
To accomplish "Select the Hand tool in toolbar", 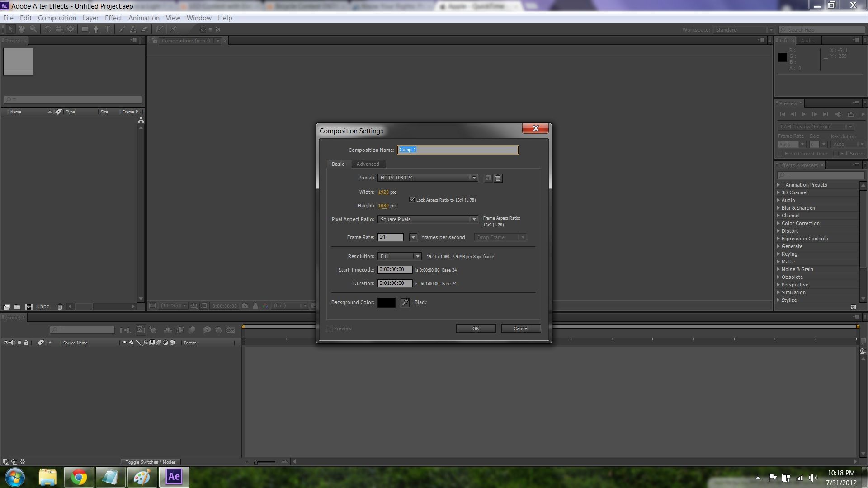I will (21, 29).
